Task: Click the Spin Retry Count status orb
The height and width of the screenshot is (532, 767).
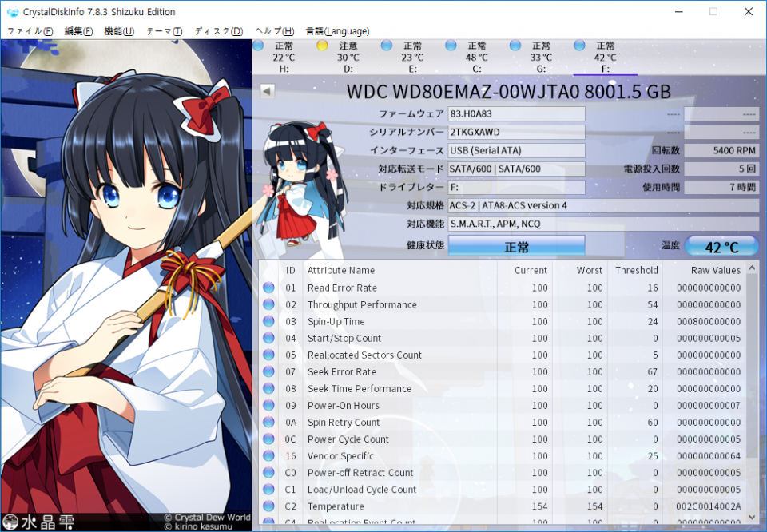Action: pos(268,422)
